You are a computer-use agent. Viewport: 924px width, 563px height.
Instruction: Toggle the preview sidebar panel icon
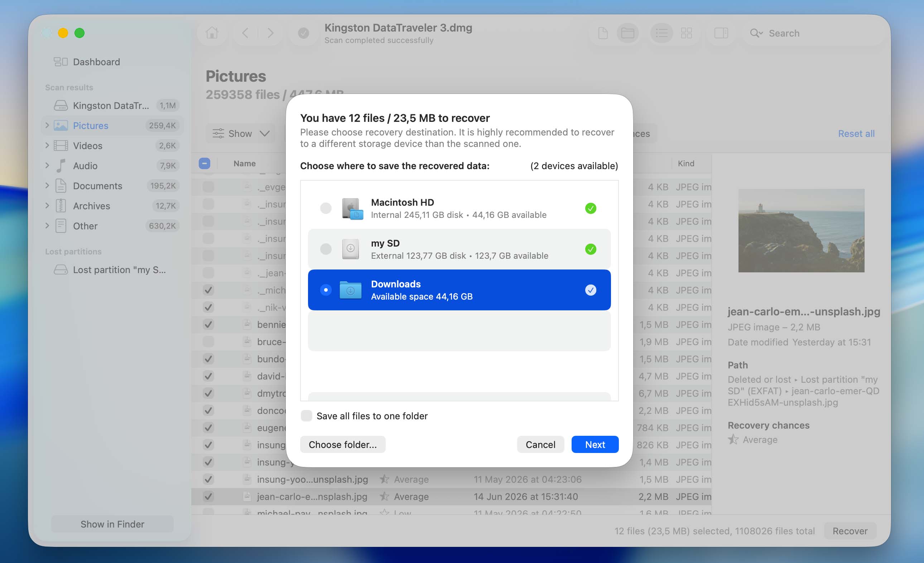pos(721,33)
